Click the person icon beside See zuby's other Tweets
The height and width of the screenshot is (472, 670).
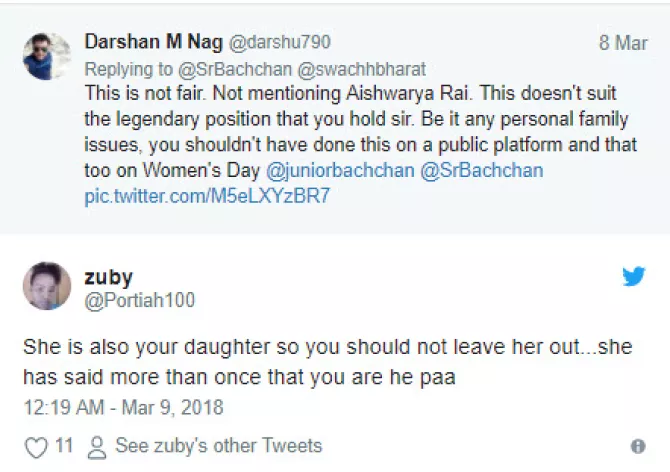(97, 446)
